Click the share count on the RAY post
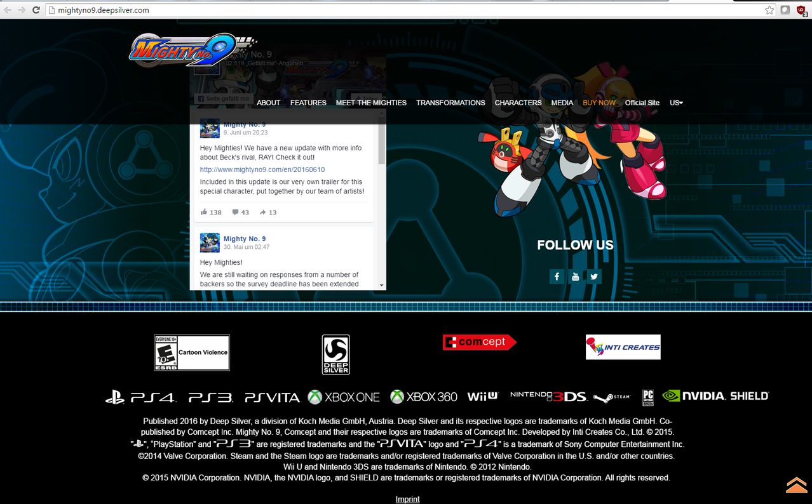Screen dimensions: 812x504 pos(268,212)
